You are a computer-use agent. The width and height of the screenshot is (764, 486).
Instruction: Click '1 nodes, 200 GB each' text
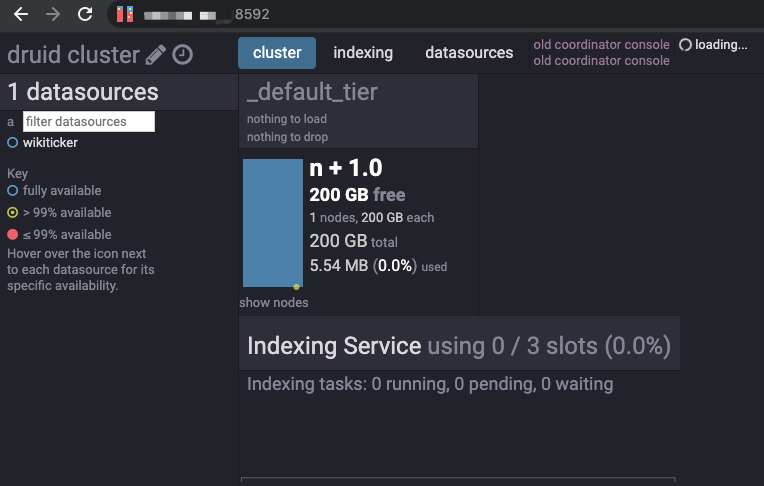372,217
